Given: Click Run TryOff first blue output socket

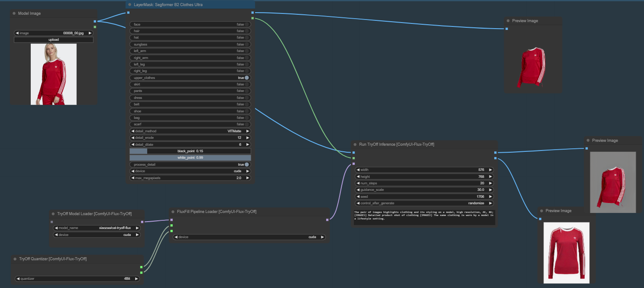Looking at the screenshot, I should [x=495, y=153].
